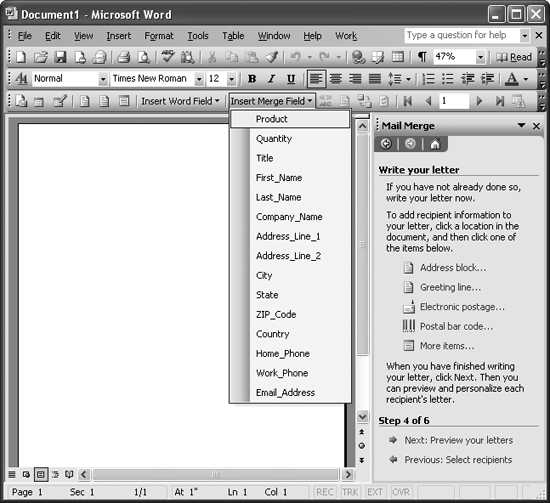Save the document with floppy icon
550x503 pixels.
tap(60, 57)
